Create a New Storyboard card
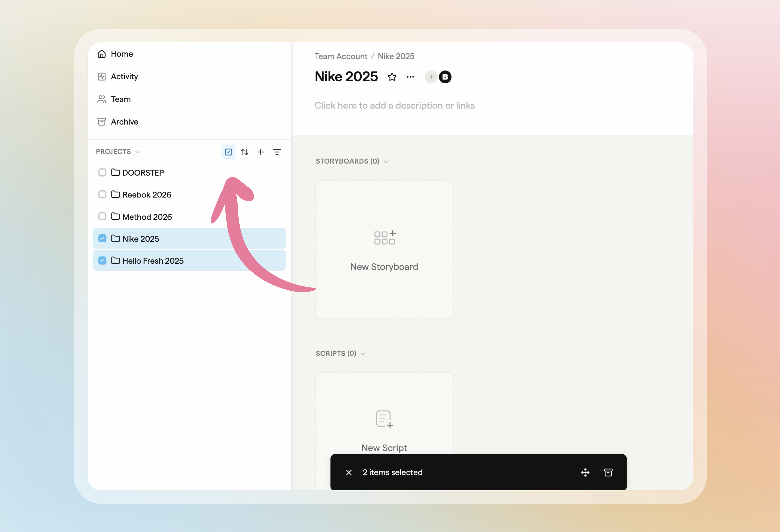The height and width of the screenshot is (532, 780). pos(384,250)
